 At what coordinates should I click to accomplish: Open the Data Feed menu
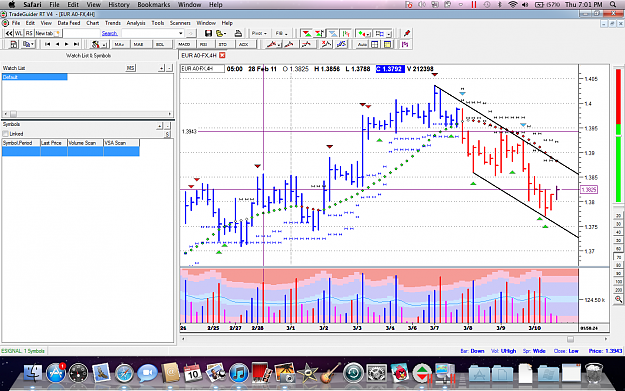pyautogui.click(x=69, y=23)
